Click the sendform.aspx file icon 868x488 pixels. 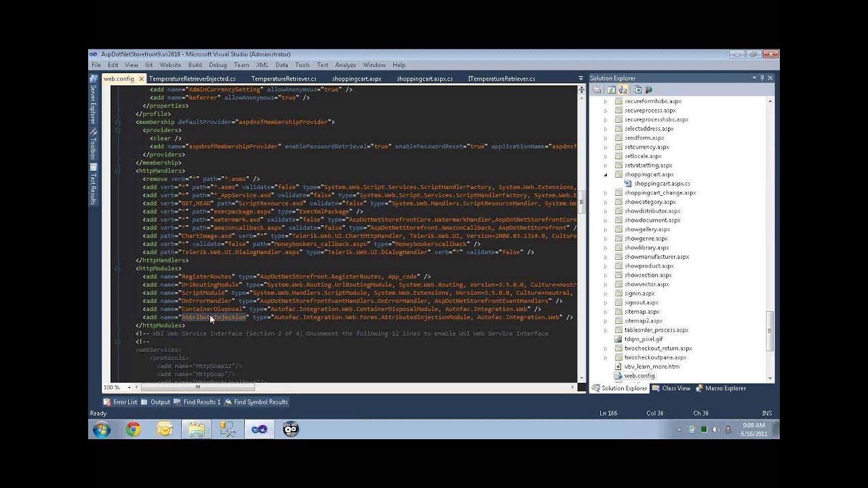point(618,138)
